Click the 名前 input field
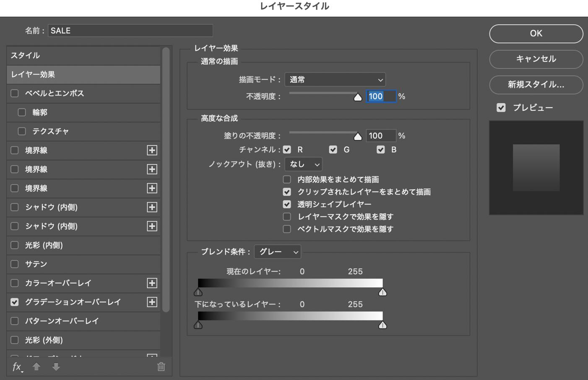 click(130, 31)
